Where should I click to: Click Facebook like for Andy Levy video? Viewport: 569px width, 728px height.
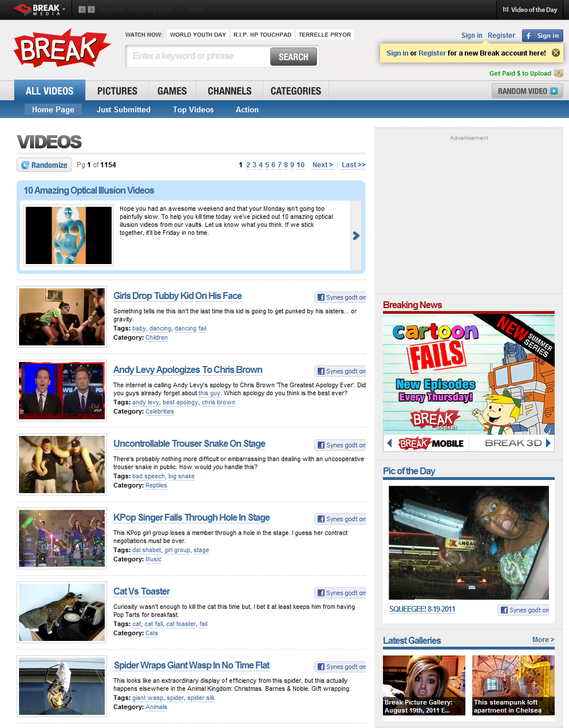click(x=341, y=371)
